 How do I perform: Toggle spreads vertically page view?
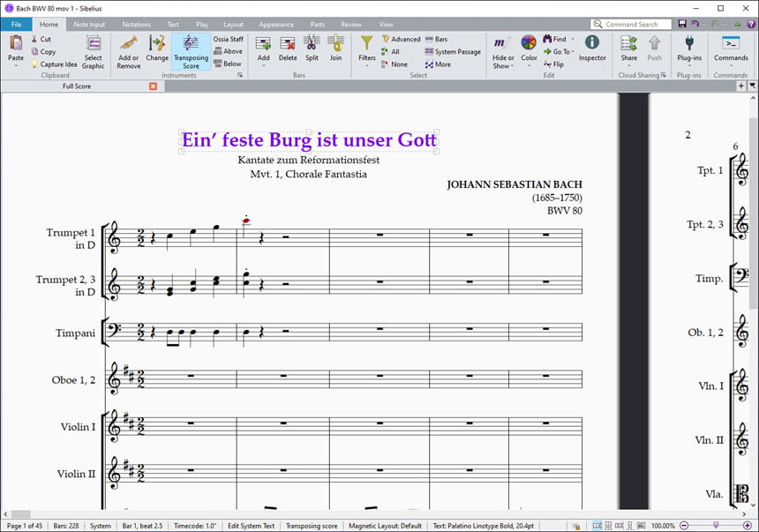tap(608, 525)
